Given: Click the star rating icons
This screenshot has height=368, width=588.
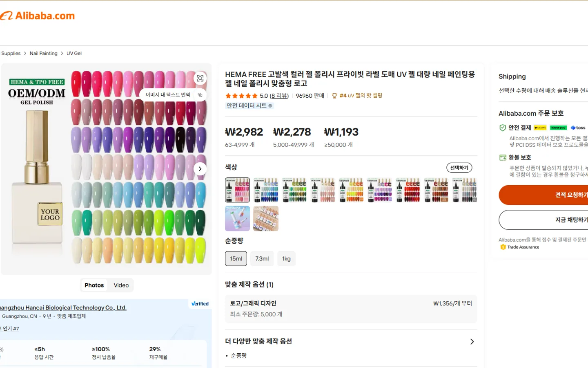Looking at the screenshot, I should click(241, 96).
